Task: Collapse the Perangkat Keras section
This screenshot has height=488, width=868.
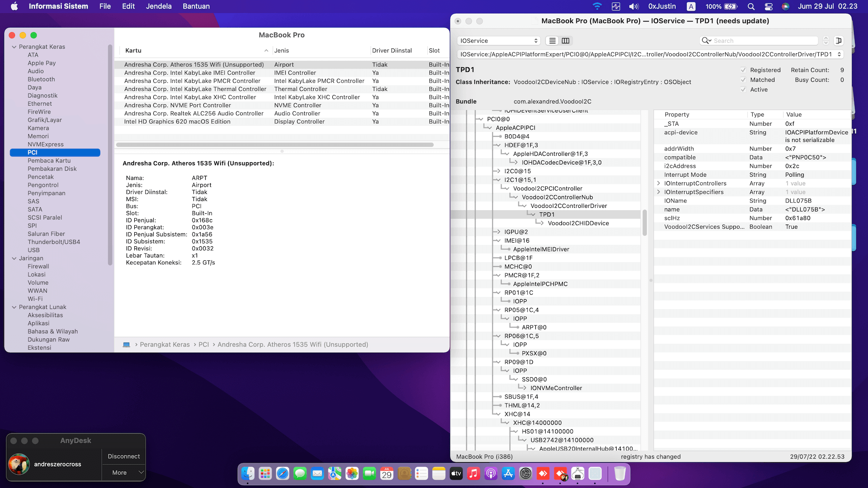Action: tap(14, 47)
